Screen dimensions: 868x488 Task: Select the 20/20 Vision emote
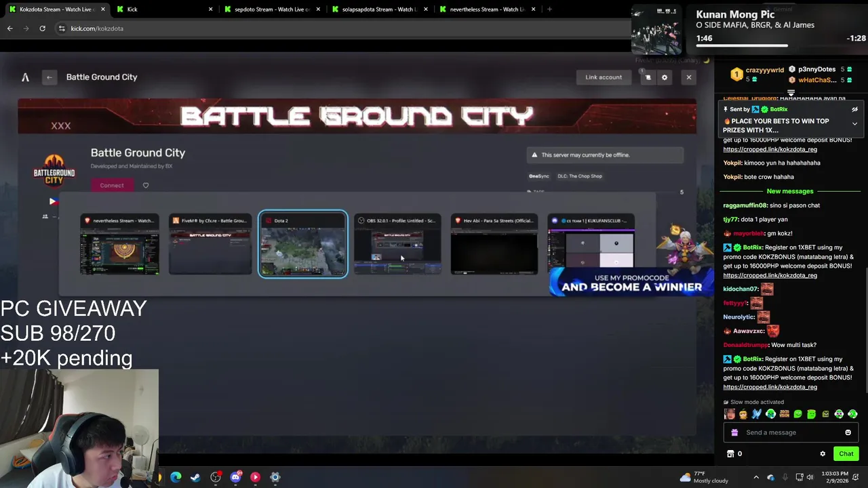pyautogui.click(x=784, y=414)
